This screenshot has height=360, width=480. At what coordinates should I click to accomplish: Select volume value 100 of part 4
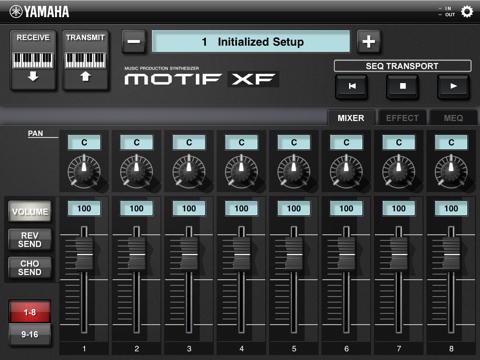point(241,208)
